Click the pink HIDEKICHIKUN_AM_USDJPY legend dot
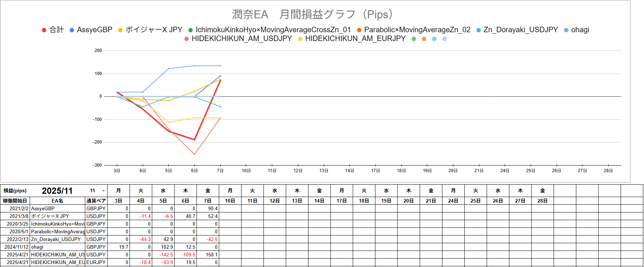This screenshot has height=267, width=644. coord(187,39)
